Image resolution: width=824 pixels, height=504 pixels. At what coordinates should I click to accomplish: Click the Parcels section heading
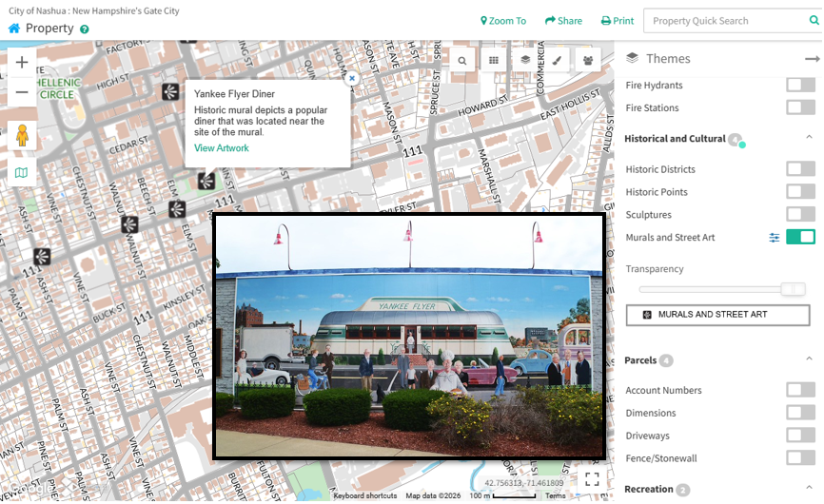pyautogui.click(x=640, y=360)
